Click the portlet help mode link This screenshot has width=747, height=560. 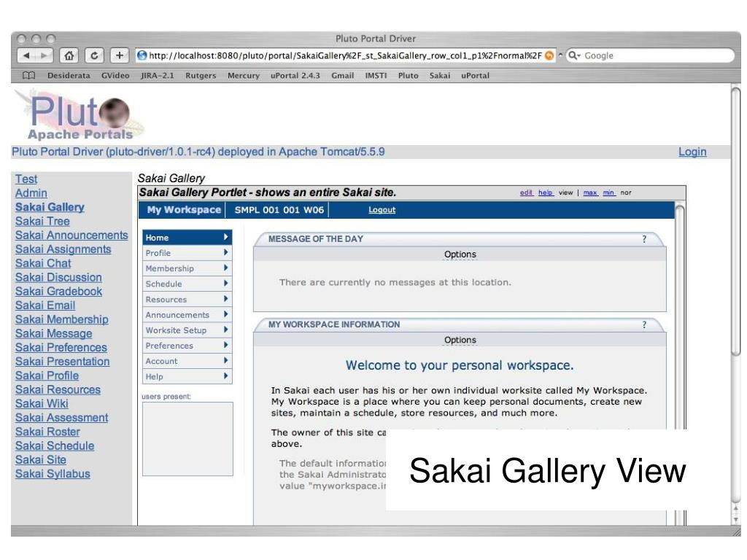click(x=546, y=192)
